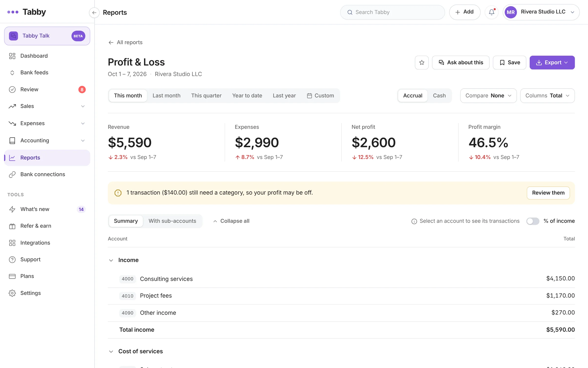
Task: Select This month period tab
Action: click(128, 96)
